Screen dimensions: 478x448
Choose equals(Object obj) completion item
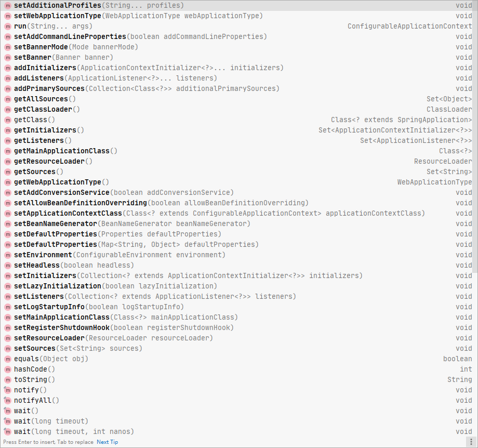[51, 359]
